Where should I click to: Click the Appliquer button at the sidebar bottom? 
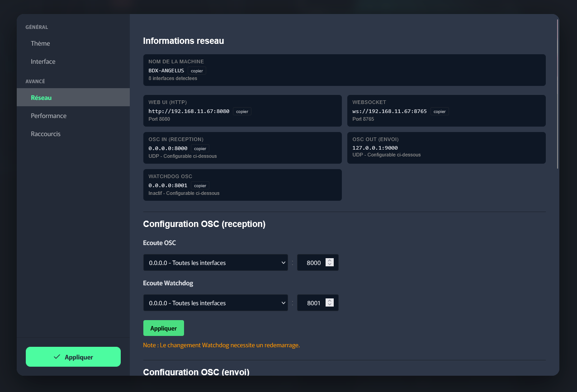pos(73,356)
